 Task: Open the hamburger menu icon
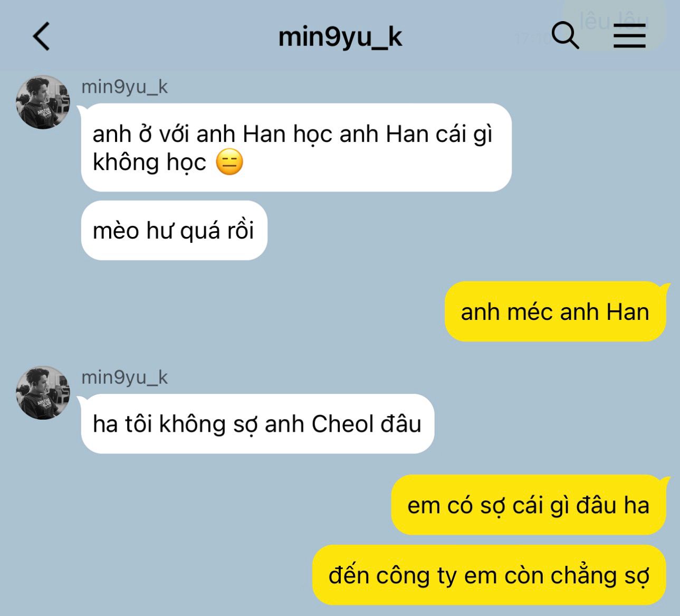[629, 36]
